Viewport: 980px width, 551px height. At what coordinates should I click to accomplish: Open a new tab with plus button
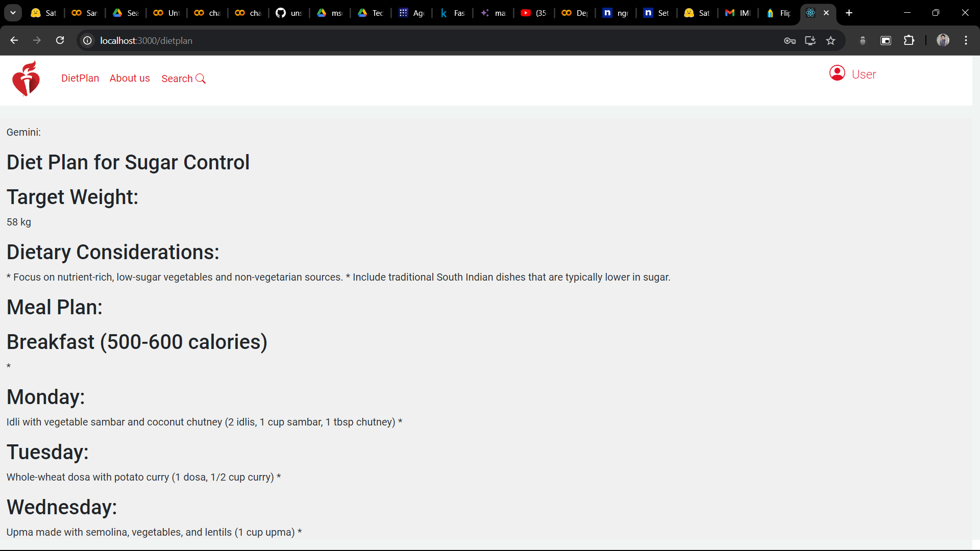(x=849, y=13)
